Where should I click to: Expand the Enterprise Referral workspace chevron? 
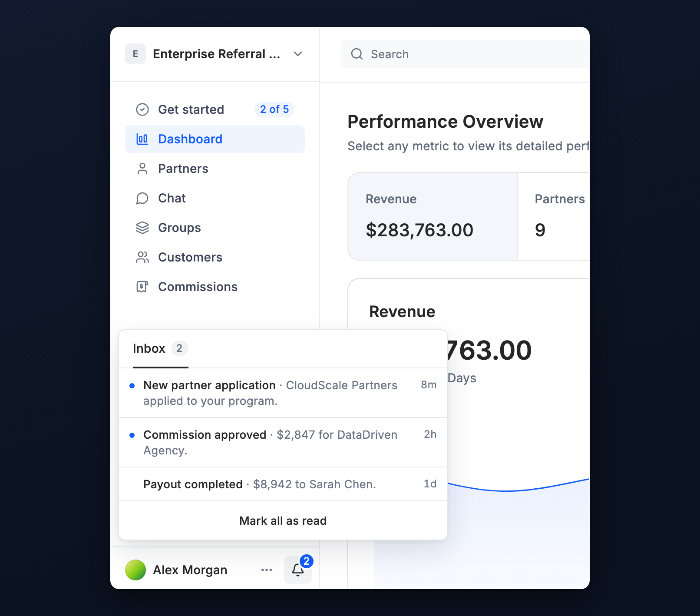298,54
